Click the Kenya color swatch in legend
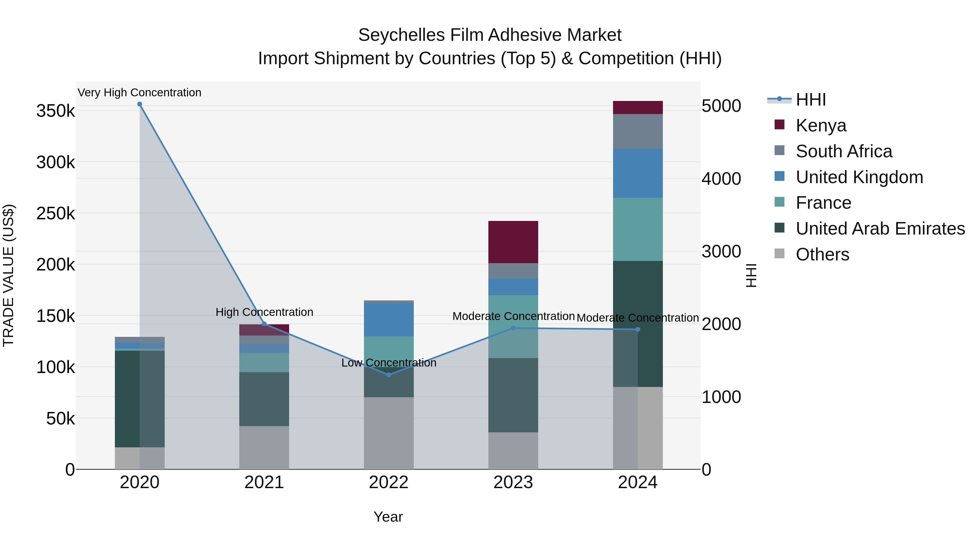980x551 pixels. (x=780, y=125)
